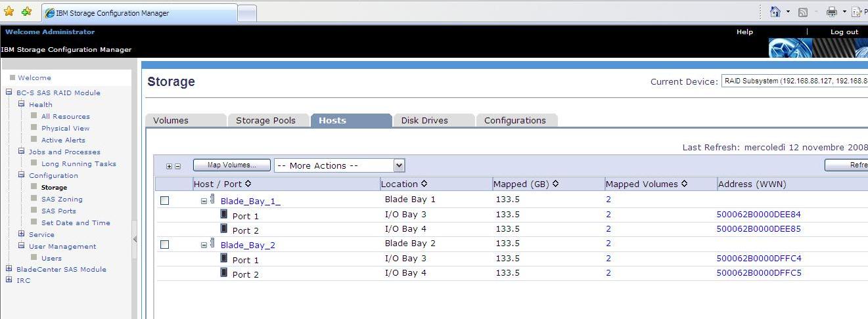This screenshot has height=319, width=868.
Task: Open the Home button dropdown arrow
Action: pos(788,12)
